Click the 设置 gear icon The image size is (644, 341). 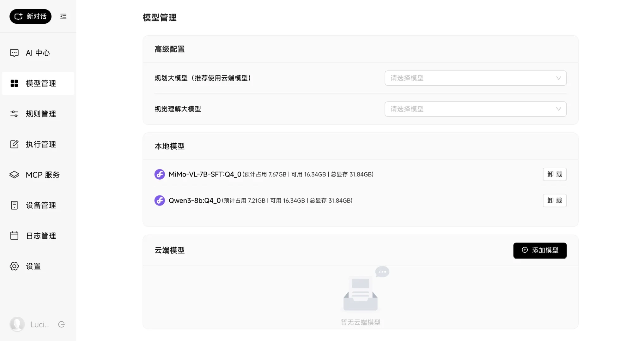pyautogui.click(x=14, y=266)
